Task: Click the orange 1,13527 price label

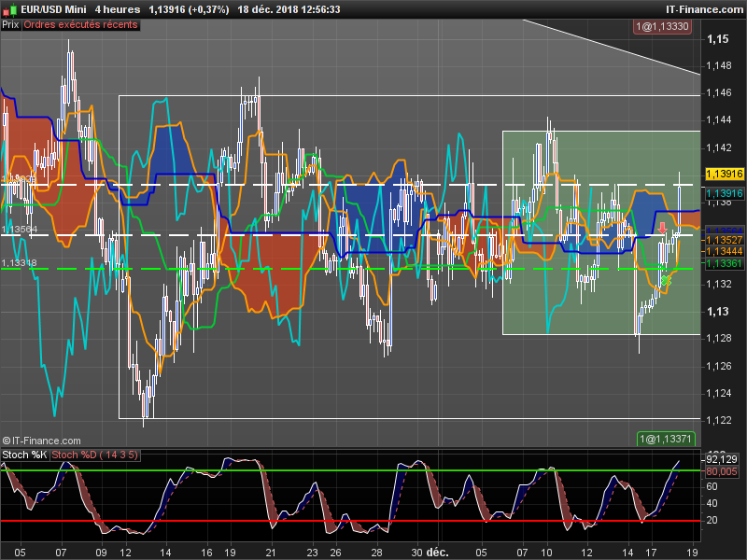Action: coord(724,241)
